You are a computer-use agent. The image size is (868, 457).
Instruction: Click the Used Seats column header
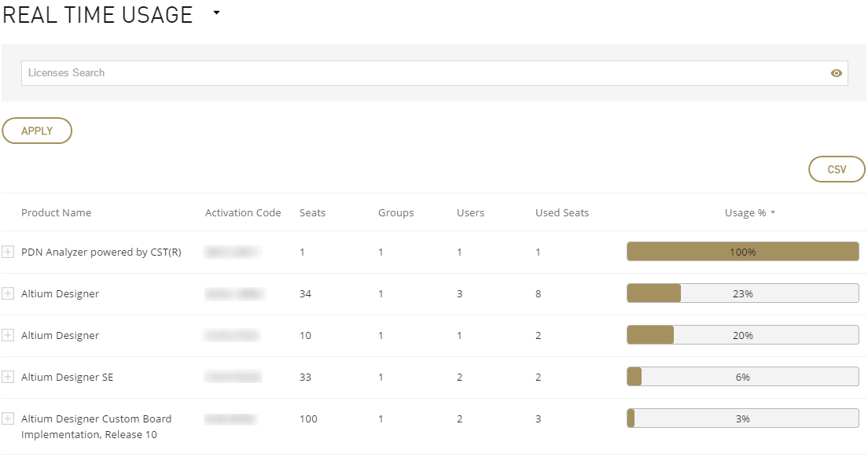(561, 212)
